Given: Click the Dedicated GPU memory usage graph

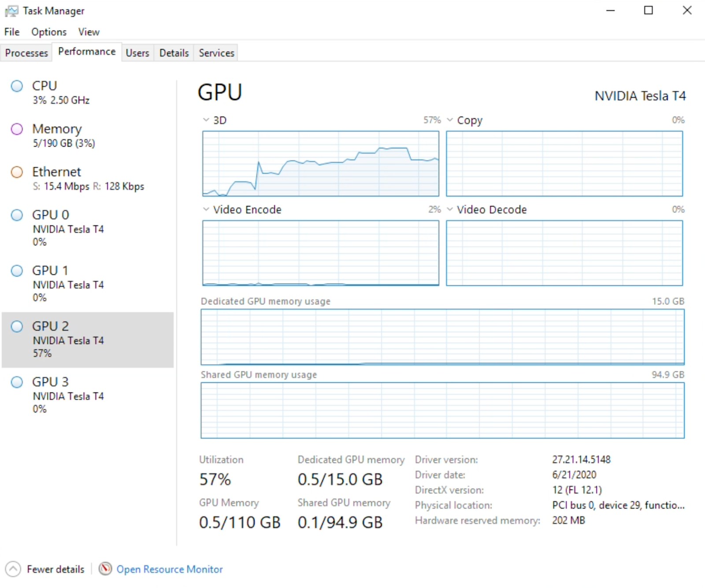Looking at the screenshot, I should [x=442, y=337].
